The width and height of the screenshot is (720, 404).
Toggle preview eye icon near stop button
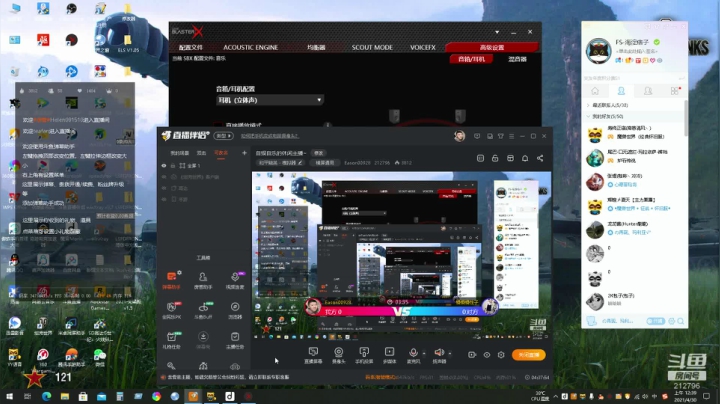(487, 355)
